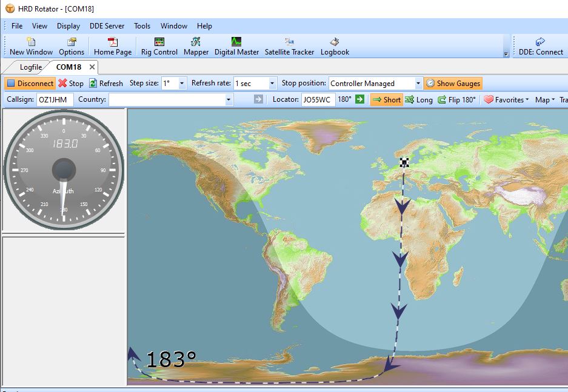Click DDE: Connect icon

[x=541, y=46]
